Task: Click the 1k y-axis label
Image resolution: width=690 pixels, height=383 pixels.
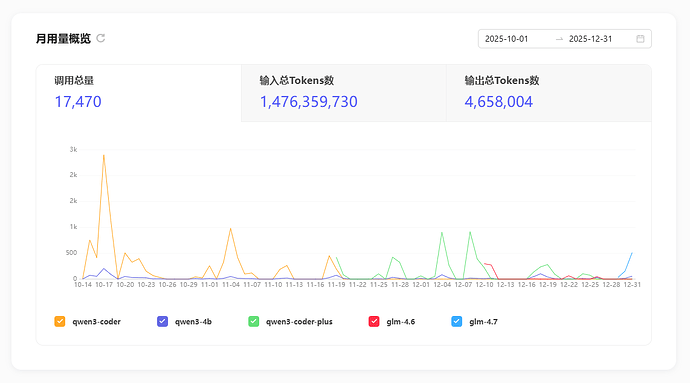Action: tap(73, 227)
